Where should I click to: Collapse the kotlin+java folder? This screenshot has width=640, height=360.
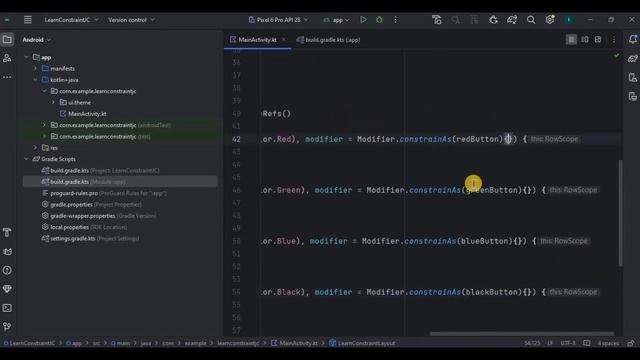(x=36, y=80)
